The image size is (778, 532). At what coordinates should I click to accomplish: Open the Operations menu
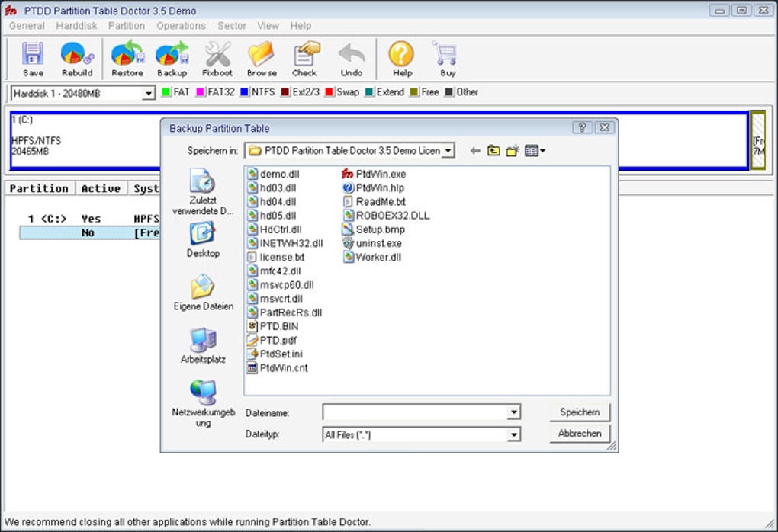[181, 26]
